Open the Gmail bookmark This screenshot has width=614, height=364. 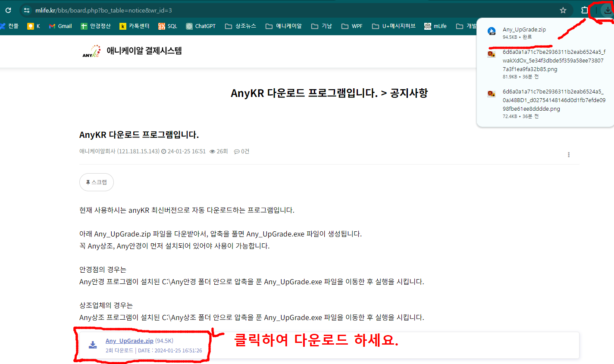coord(60,26)
